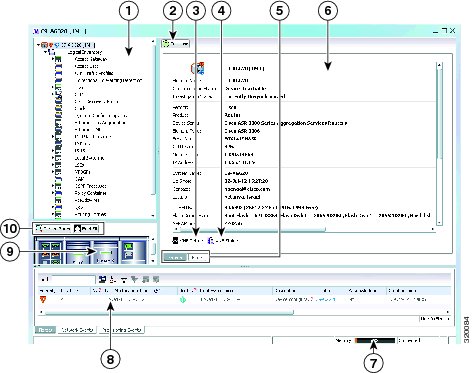Click the first icon after the find field
Screen dimensions: 472x373
coord(102,279)
